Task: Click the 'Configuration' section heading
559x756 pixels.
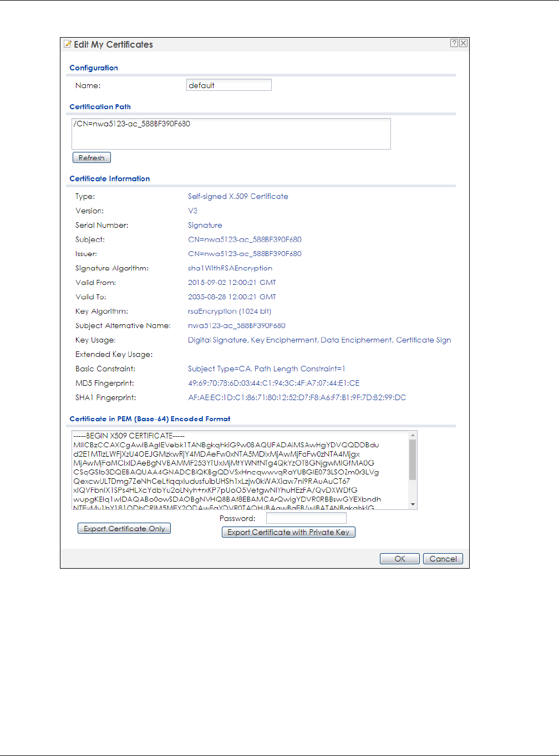Action: (94, 68)
